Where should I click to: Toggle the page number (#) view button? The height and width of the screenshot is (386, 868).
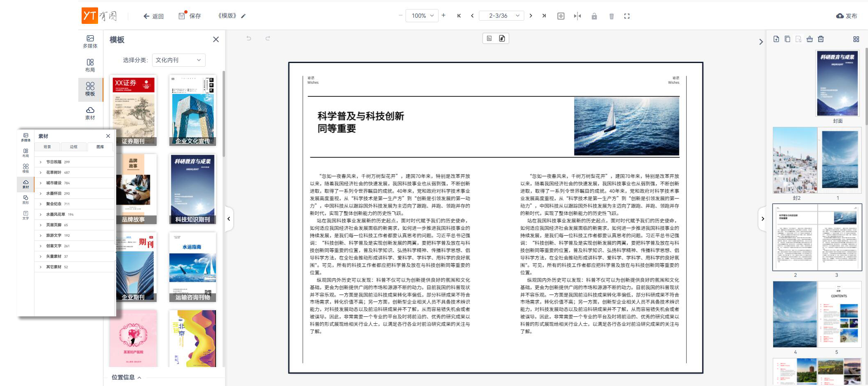[502, 38]
